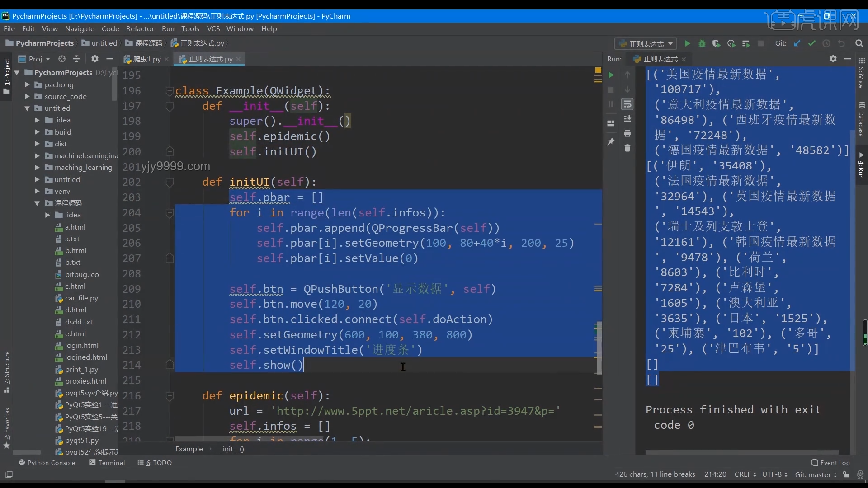Open Search Everywhere magnifier icon
The image size is (868, 488).
tap(859, 43)
